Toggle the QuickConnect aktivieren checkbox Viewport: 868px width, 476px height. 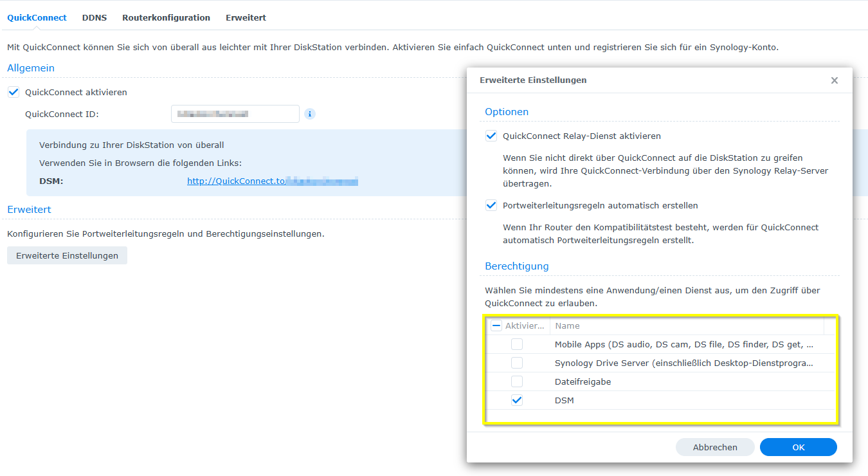coord(14,92)
